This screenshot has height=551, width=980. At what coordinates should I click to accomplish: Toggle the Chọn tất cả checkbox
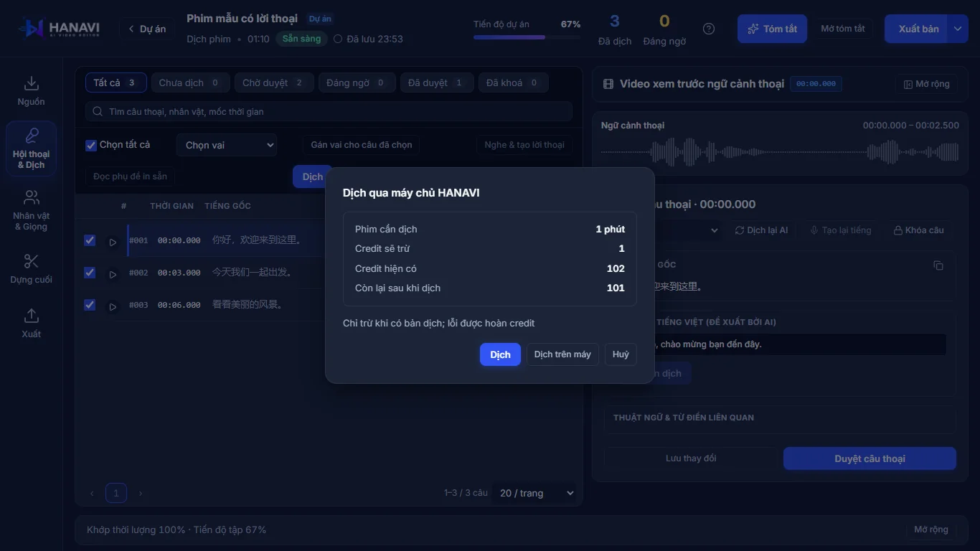click(91, 145)
